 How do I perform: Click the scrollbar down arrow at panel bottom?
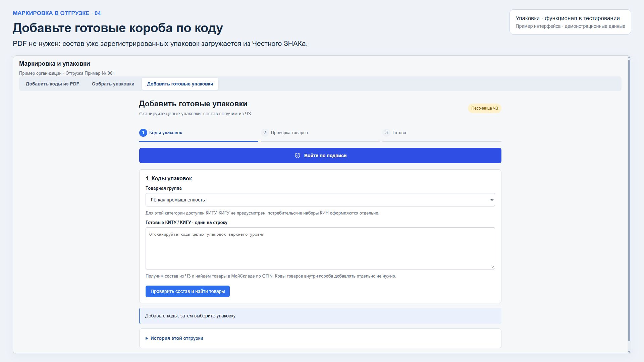629,352
